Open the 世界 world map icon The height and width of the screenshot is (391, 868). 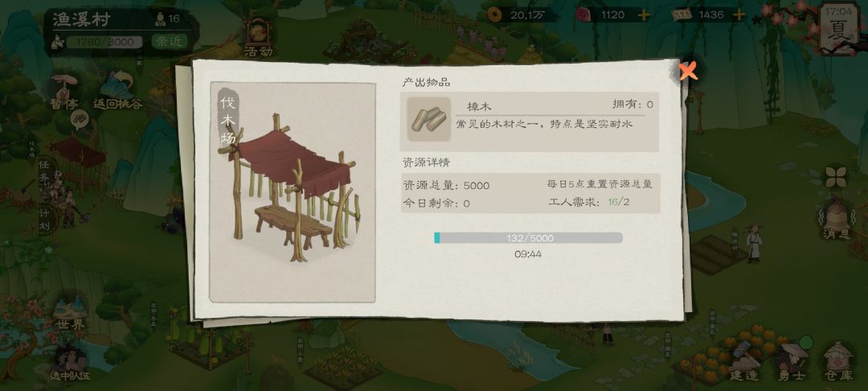click(x=70, y=314)
